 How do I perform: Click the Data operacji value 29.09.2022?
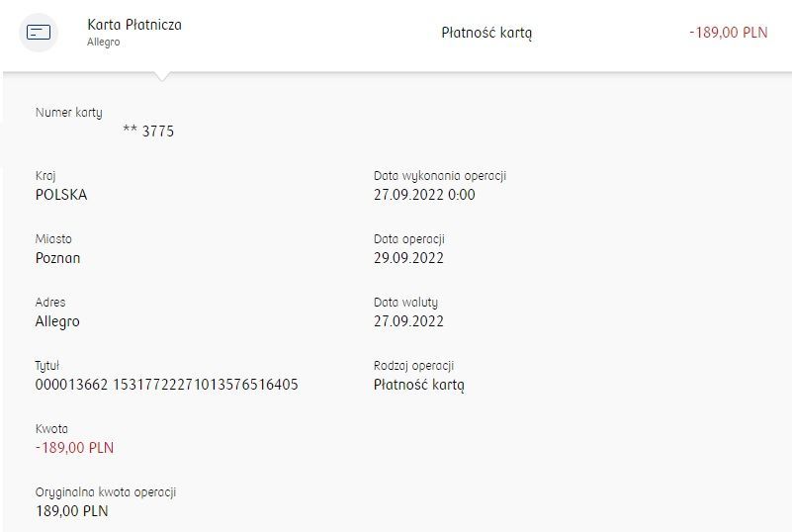point(408,258)
